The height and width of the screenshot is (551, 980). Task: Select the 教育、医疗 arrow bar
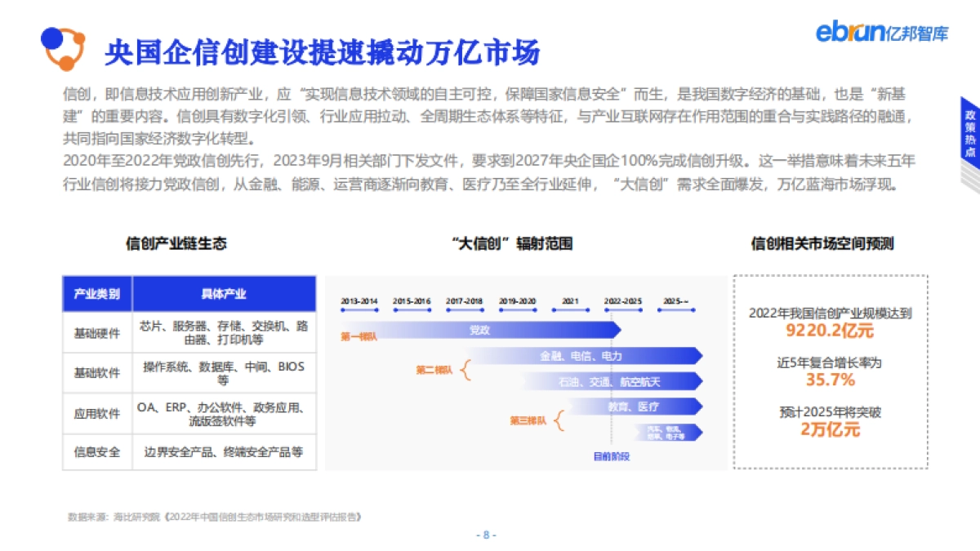(635, 407)
